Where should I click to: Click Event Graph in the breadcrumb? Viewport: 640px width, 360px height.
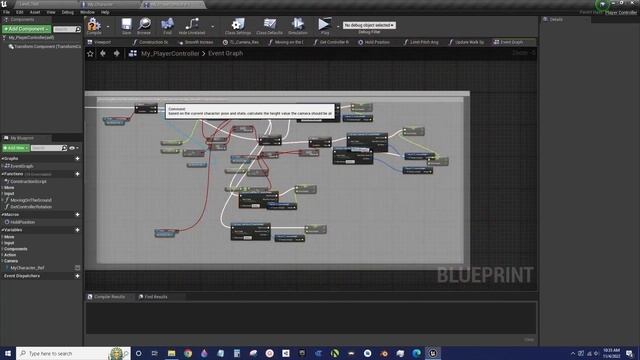coord(225,53)
